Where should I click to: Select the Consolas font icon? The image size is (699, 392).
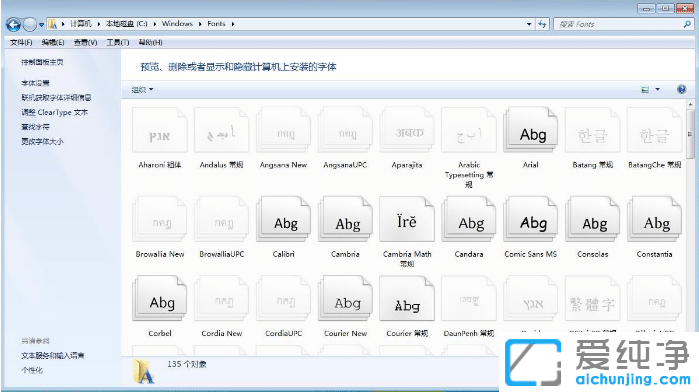coord(592,219)
